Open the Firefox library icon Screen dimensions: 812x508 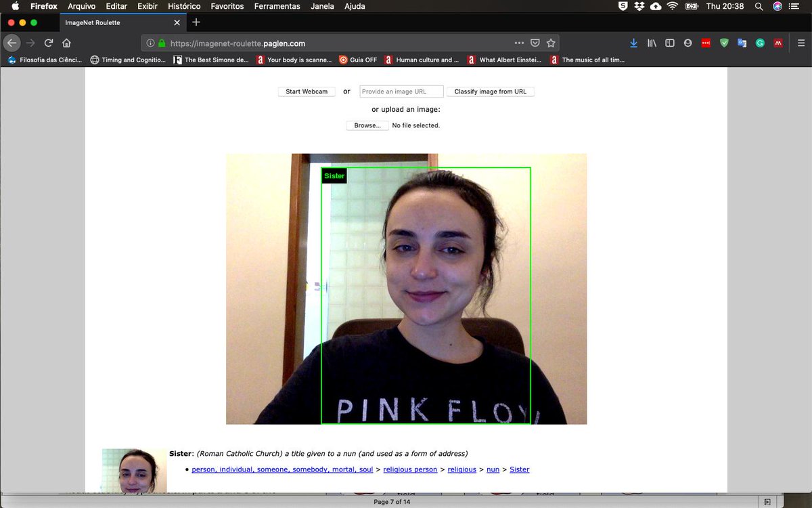coord(652,43)
